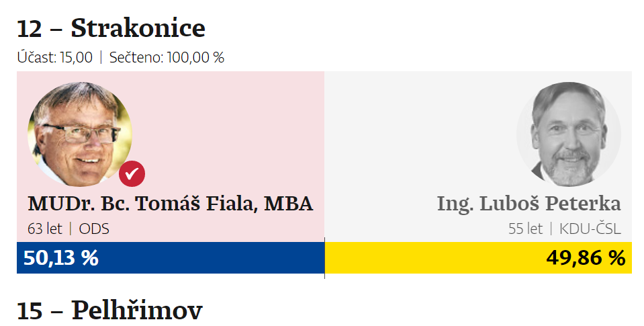Click the ODS party label
This screenshot has width=644, height=326.
click(94, 229)
